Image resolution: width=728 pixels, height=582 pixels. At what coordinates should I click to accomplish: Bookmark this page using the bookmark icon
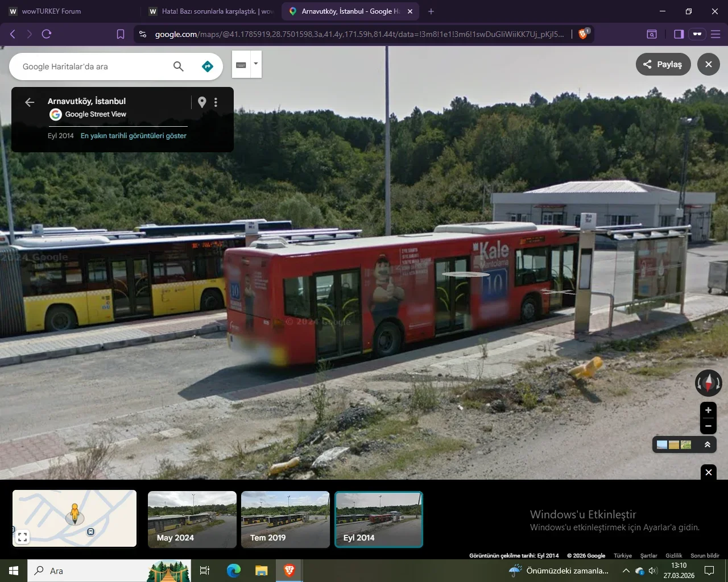point(121,34)
